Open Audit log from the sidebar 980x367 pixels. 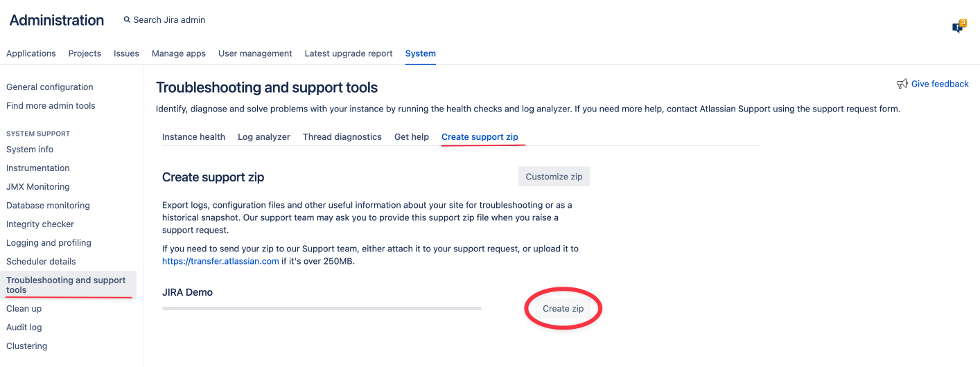coord(24,328)
